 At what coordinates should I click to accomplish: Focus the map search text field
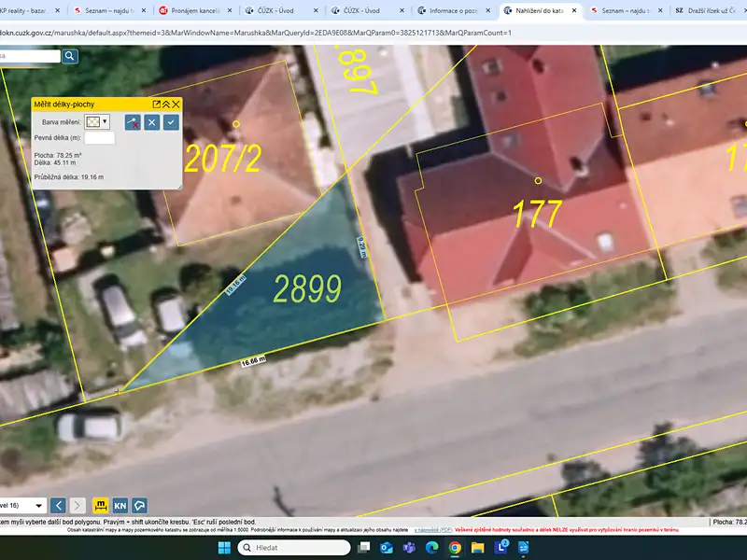(30, 56)
